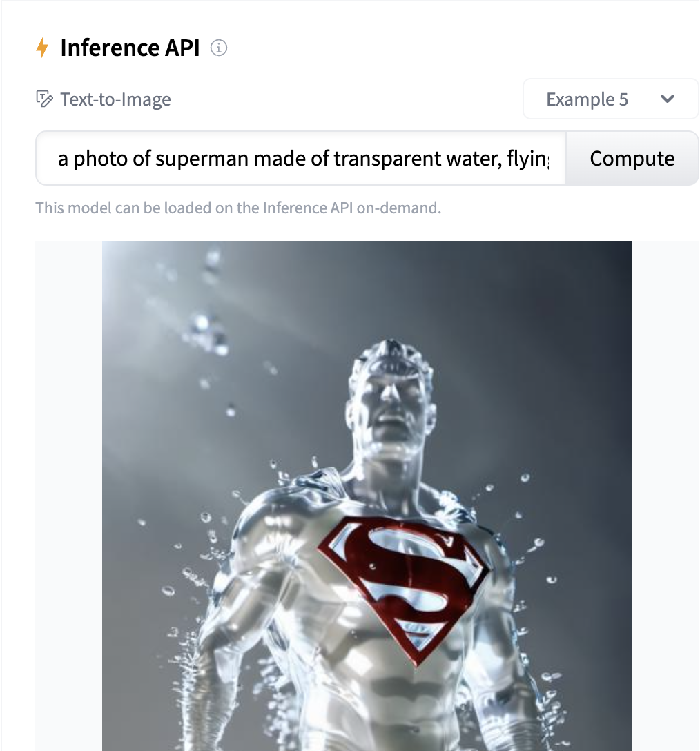Click the chevron next to Example 5
The width and height of the screenshot is (700, 751).
point(667,99)
